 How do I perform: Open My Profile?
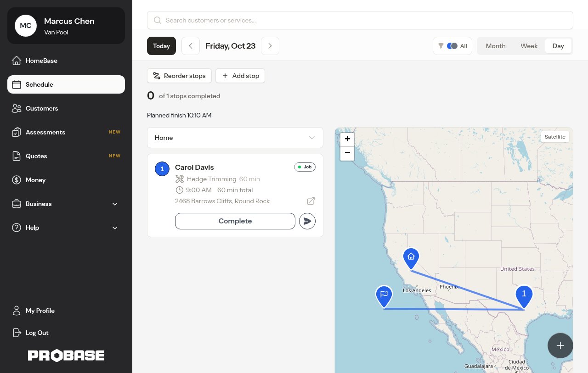point(66,311)
